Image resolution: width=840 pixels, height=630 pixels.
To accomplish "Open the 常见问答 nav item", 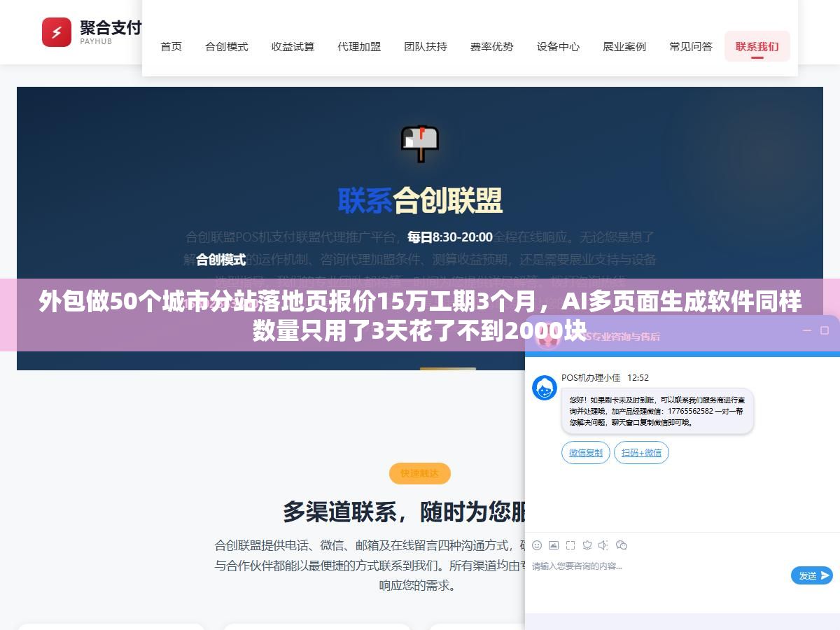I will click(691, 46).
